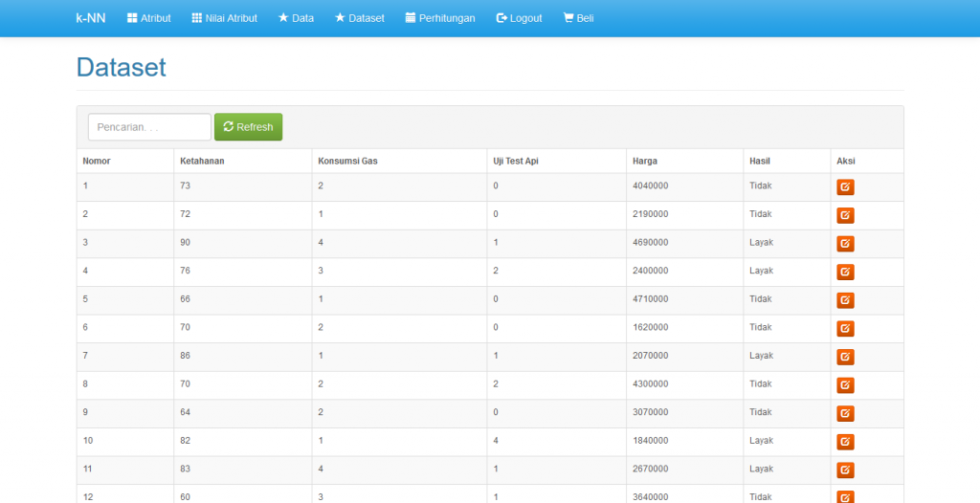Image resolution: width=980 pixels, height=503 pixels.
Task: Click ketahanan value 76 in row 4
Action: coord(185,271)
